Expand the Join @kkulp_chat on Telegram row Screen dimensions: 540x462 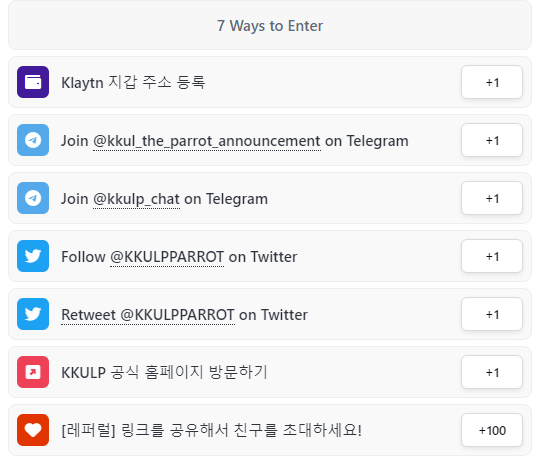(270, 198)
